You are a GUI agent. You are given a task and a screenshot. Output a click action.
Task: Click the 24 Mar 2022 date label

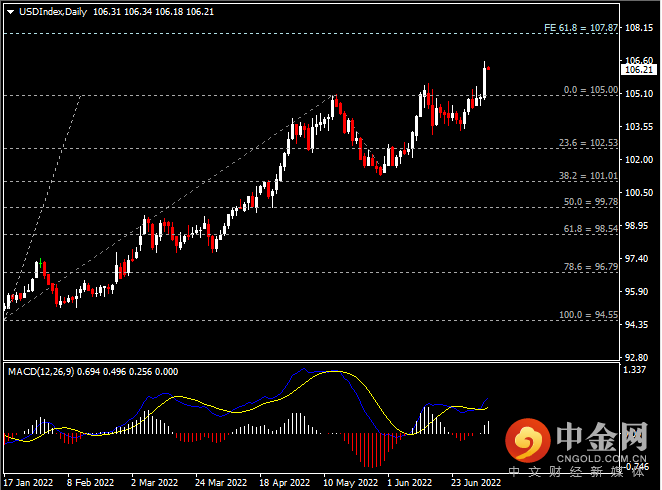tap(221, 482)
